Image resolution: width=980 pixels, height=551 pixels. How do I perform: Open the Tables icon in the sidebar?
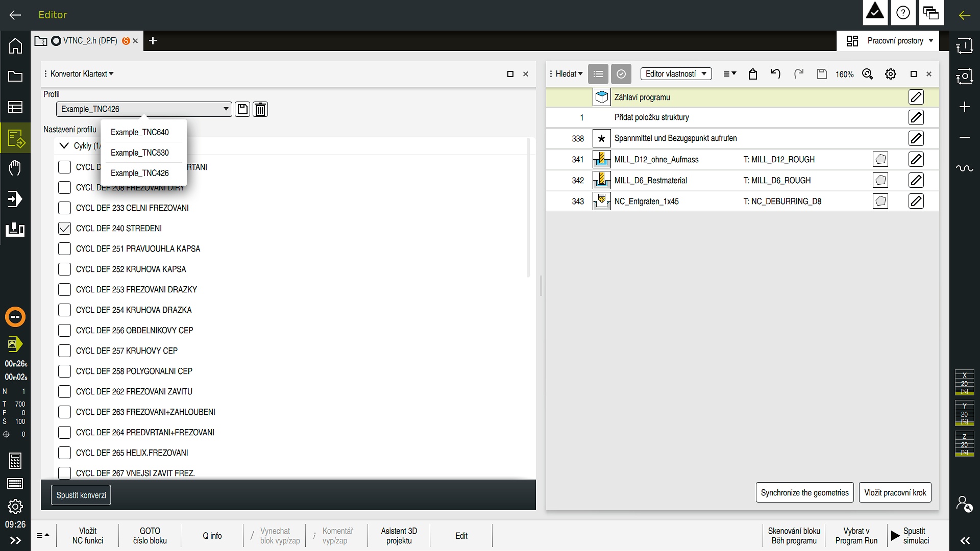point(15,107)
